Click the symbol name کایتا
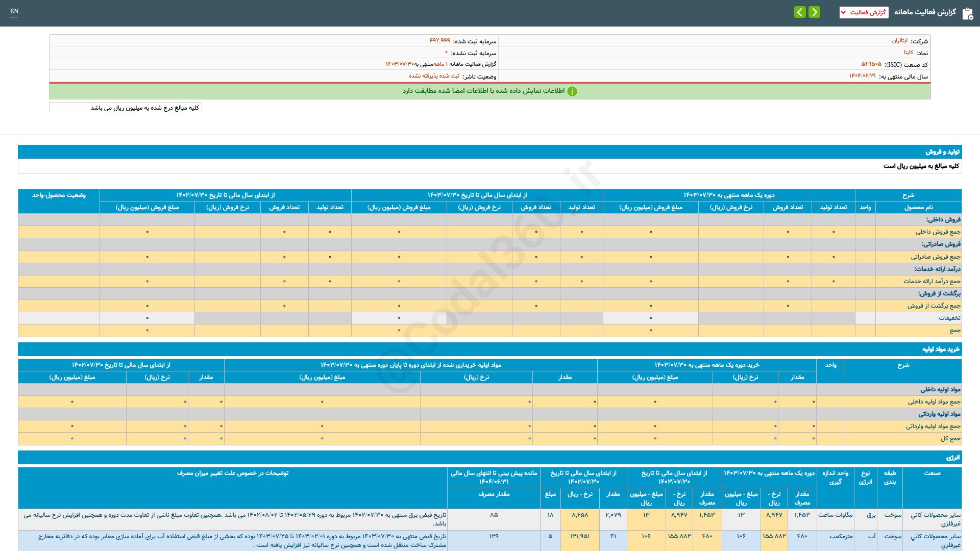Viewport: 980px width, 551px height. click(x=908, y=53)
